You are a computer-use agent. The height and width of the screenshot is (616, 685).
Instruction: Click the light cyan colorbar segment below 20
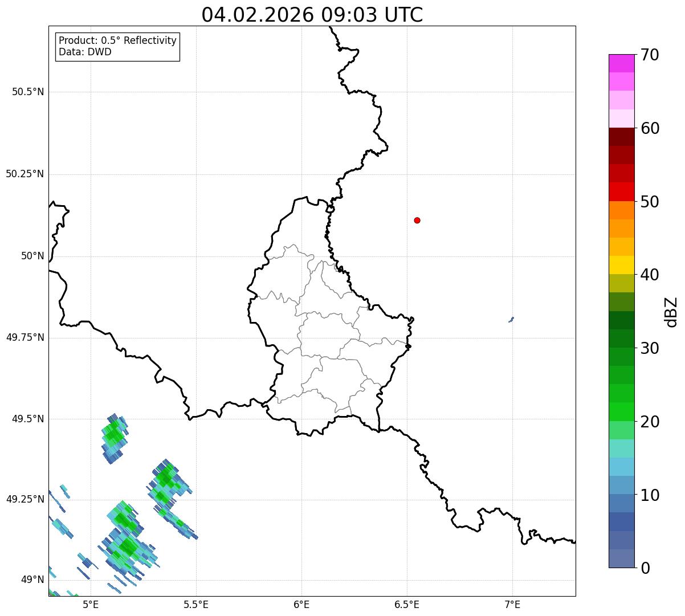621,448
